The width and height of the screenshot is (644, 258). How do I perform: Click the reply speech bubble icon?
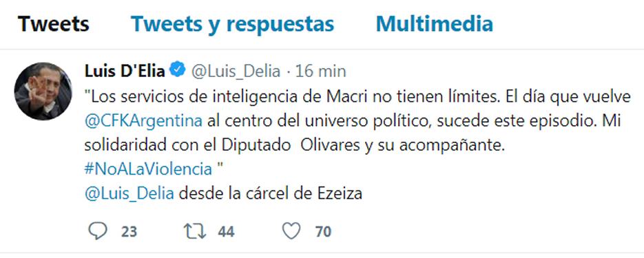click(98, 231)
